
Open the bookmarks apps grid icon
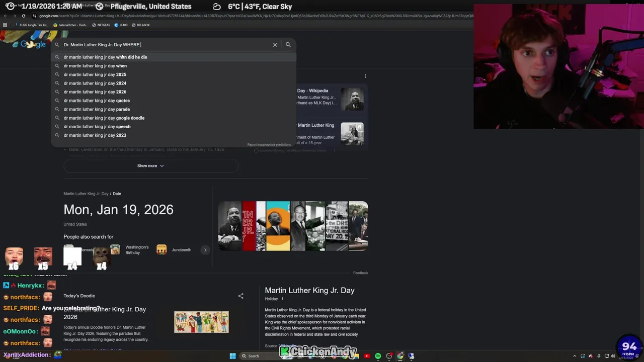tap(5, 25)
